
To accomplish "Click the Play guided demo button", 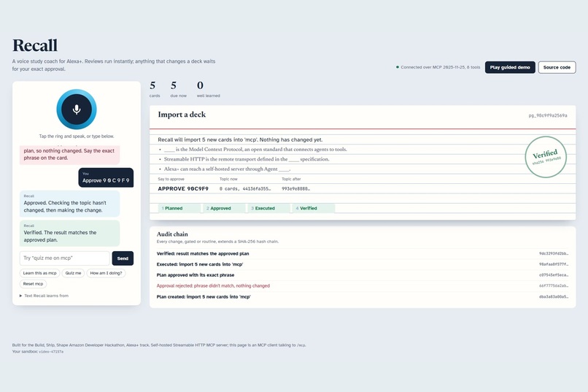I will (510, 67).
